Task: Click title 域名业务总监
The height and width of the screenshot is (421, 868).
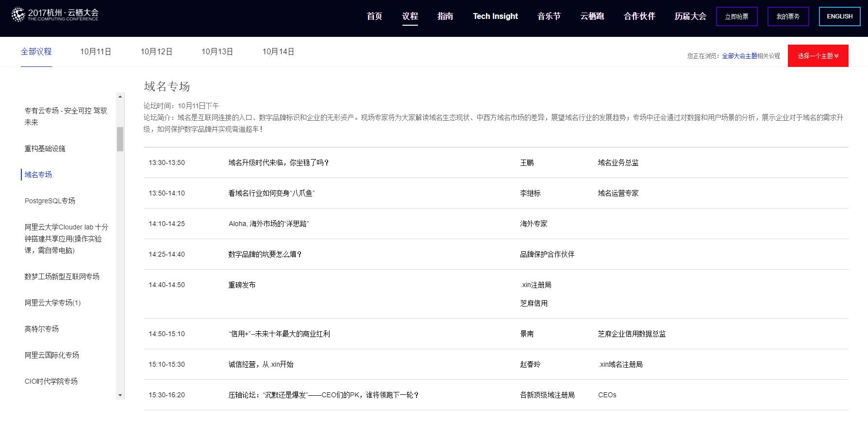Action: pyautogui.click(x=618, y=162)
